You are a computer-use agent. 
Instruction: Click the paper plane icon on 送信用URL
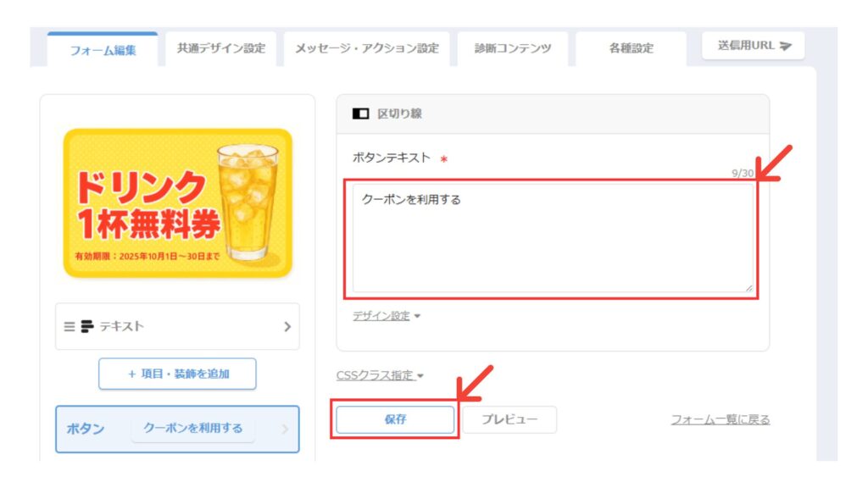[x=786, y=46]
